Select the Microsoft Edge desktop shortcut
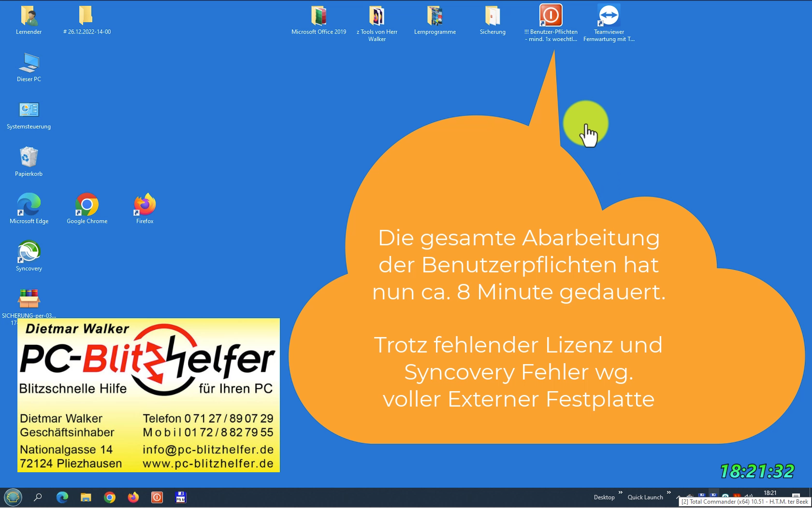Viewport: 812px width, 508px height. point(29,205)
